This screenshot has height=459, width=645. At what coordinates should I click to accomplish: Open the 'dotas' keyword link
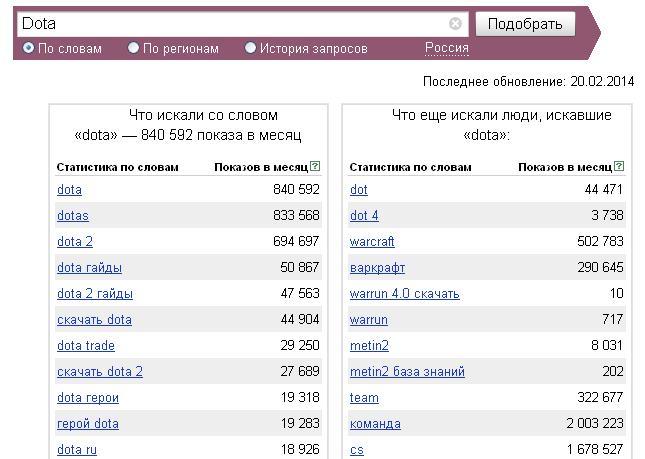(73, 215)
